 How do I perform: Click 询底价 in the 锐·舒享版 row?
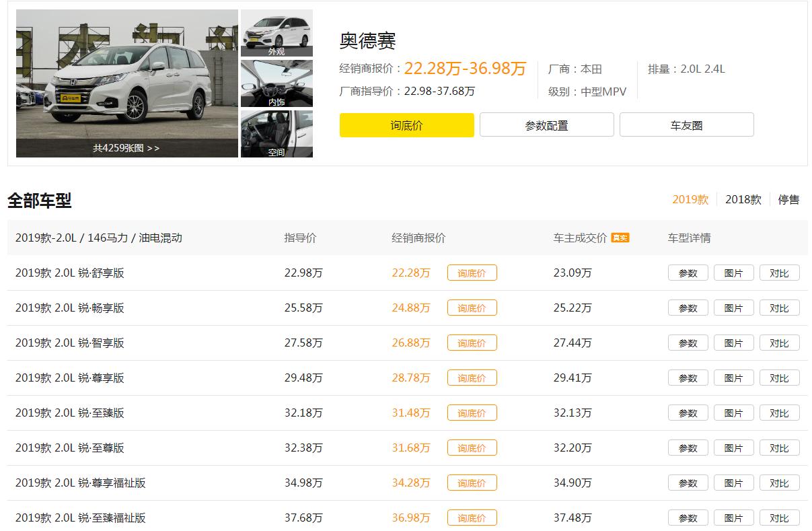click(472, 273)
